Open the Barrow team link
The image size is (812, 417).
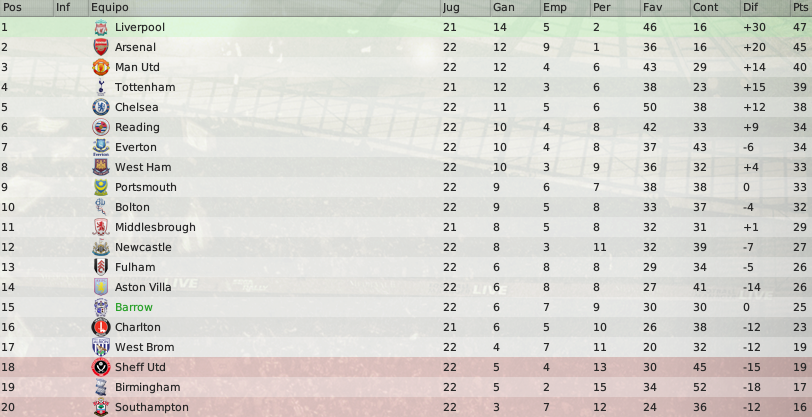pyautogui.click(x=134, y=307)
